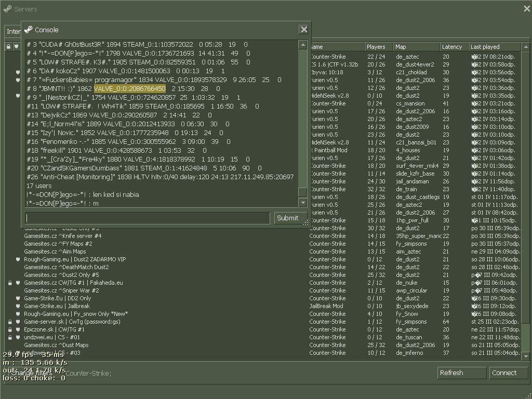Sort the servers by Latency header
532x399 pixels.
454,47
